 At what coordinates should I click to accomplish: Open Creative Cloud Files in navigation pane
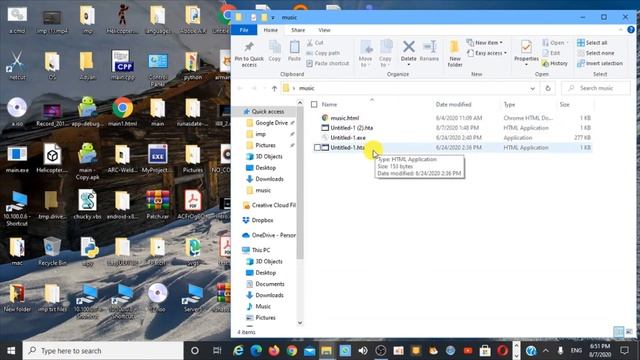269,205
